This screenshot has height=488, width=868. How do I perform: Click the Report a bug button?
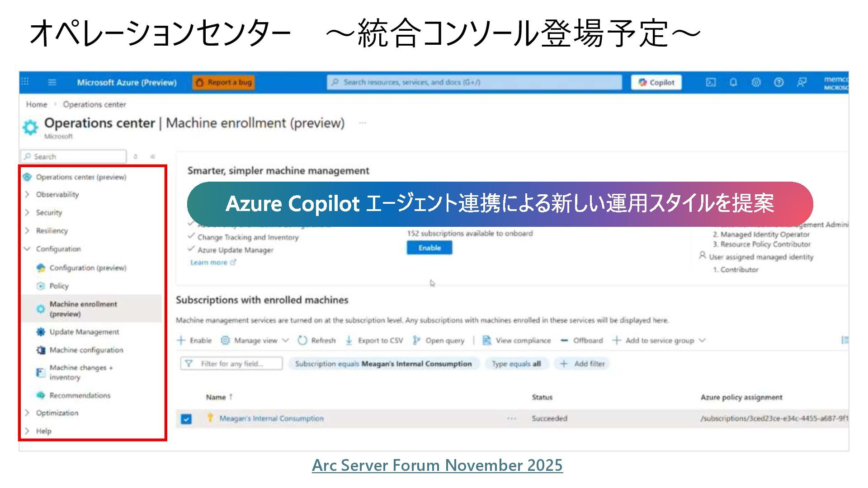click(x=223, y=82)
